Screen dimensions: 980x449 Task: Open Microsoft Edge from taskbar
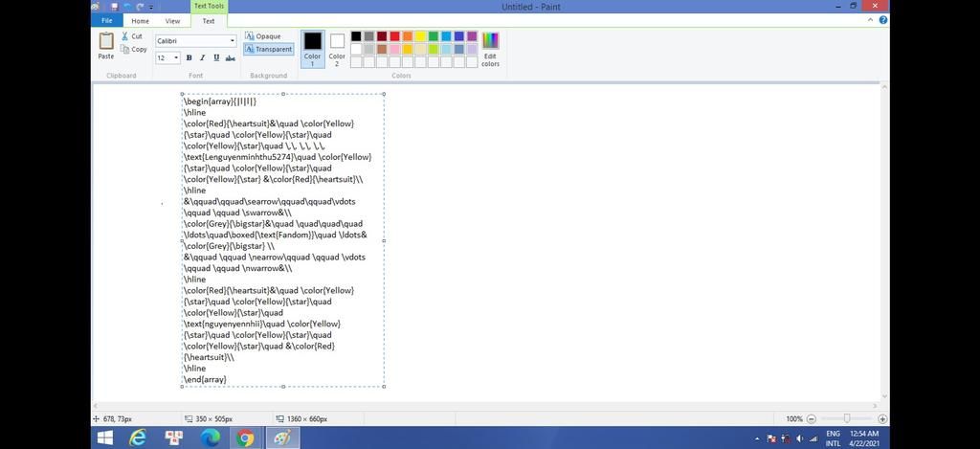210,438
